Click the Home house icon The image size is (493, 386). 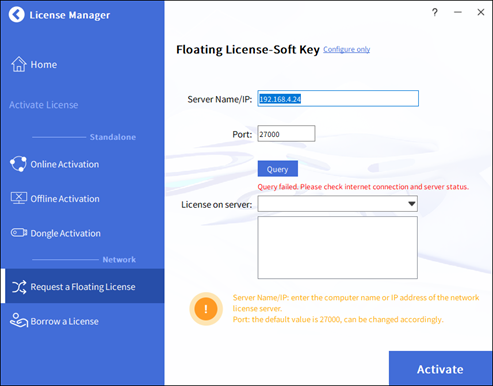19,64
